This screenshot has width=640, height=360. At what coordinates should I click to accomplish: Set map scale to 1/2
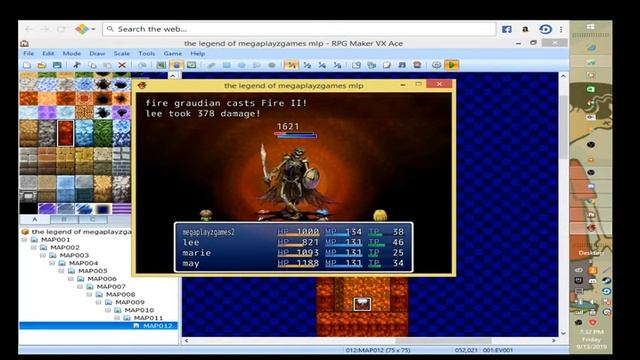click(x=307, y=65)
